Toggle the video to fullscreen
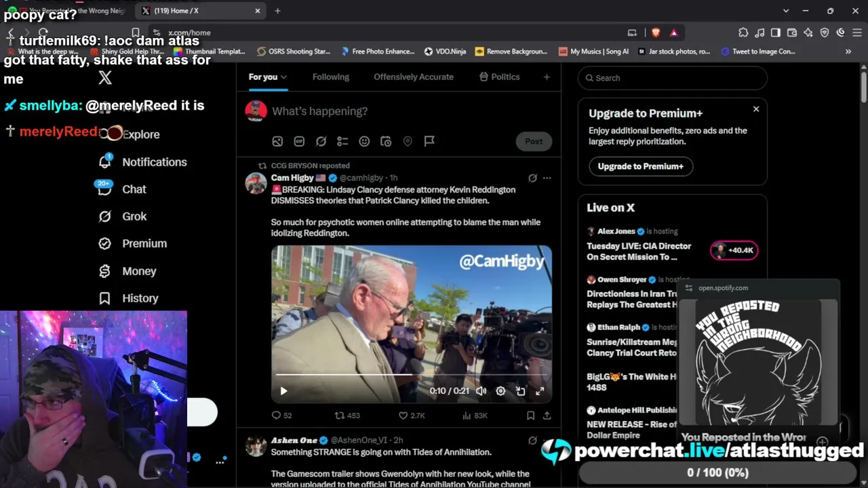The height and width of the screenshot is (488, 868). [540, 391]
